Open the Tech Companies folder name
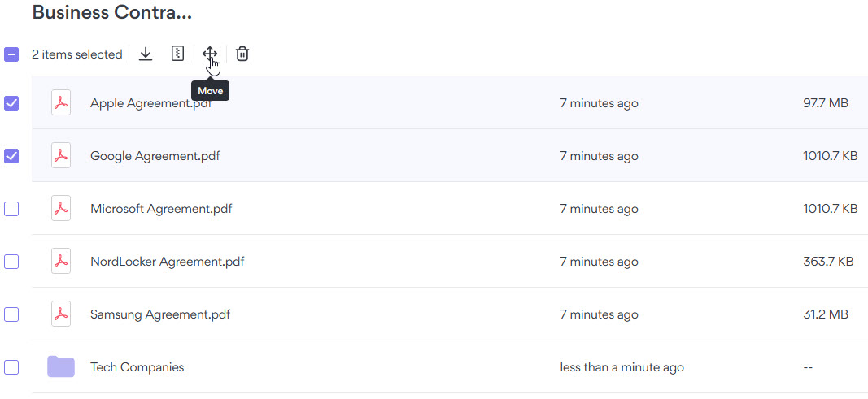Image resolution: width=868 pixels, height=399 pixels. click(x=137, y=367)
